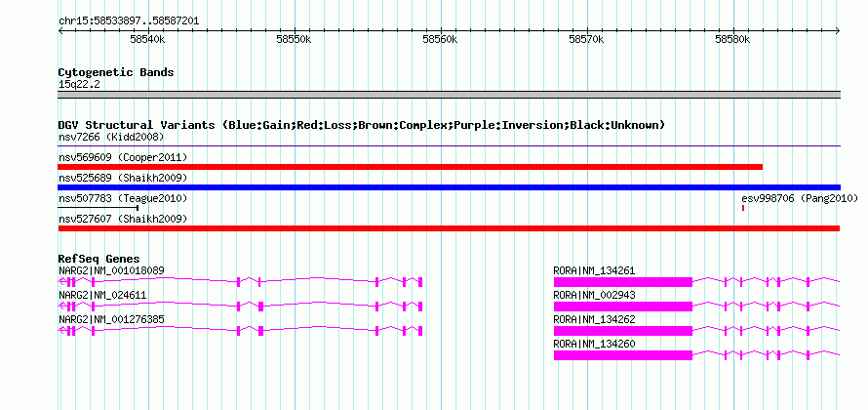Select the 15q22.2 band label
868x410 pixels.
pyautogui.click(x=79, y=85)
